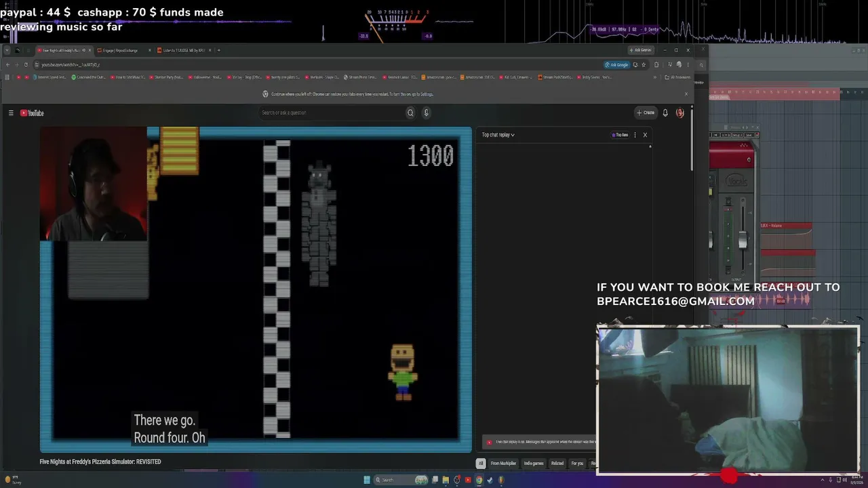Select the All filter chip
Image resolution: width=868 pixels, height=488 pixels.
(x=480, y=464)
